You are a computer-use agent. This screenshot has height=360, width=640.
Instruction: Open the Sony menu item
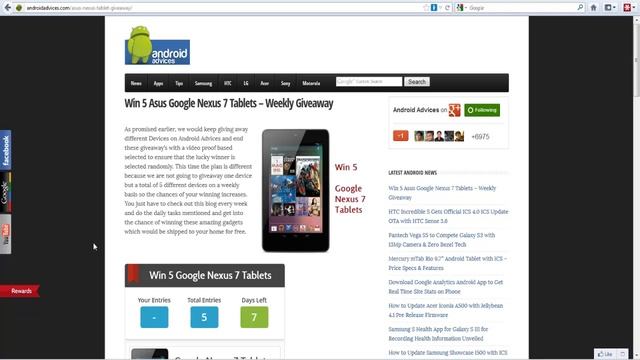(285, 83)
